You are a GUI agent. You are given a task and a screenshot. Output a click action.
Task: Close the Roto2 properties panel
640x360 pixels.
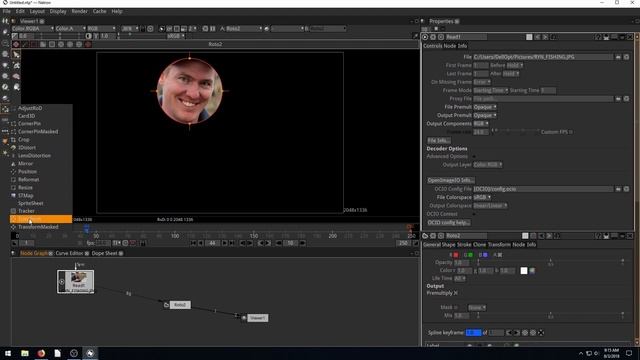[x=630, y=236]
